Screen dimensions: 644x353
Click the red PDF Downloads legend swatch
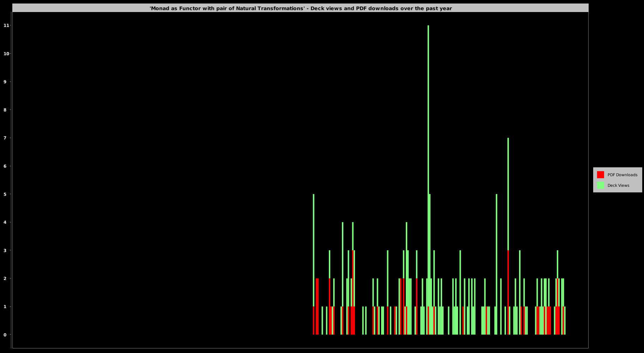click(600, 175)
